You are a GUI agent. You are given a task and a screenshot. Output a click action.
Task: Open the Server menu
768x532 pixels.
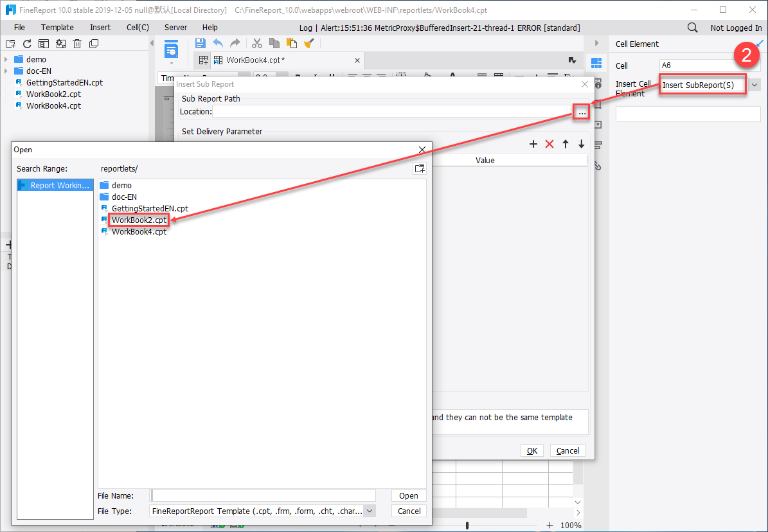[x=175, y=27]
